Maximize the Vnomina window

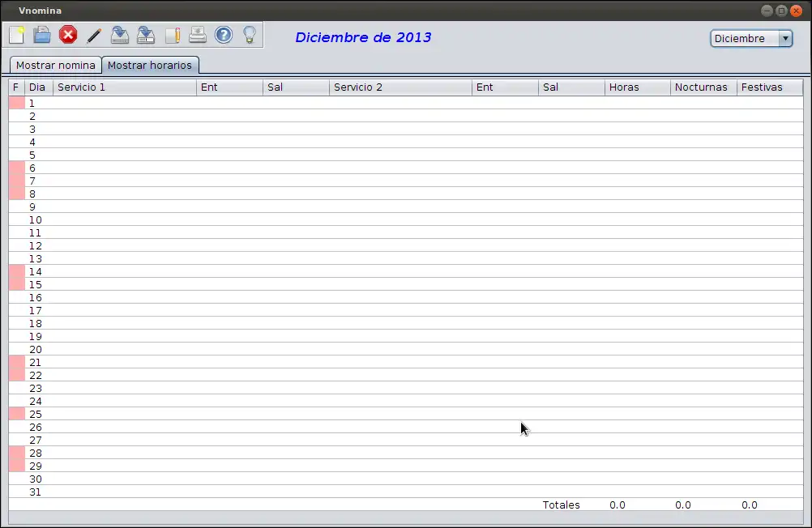781,11
